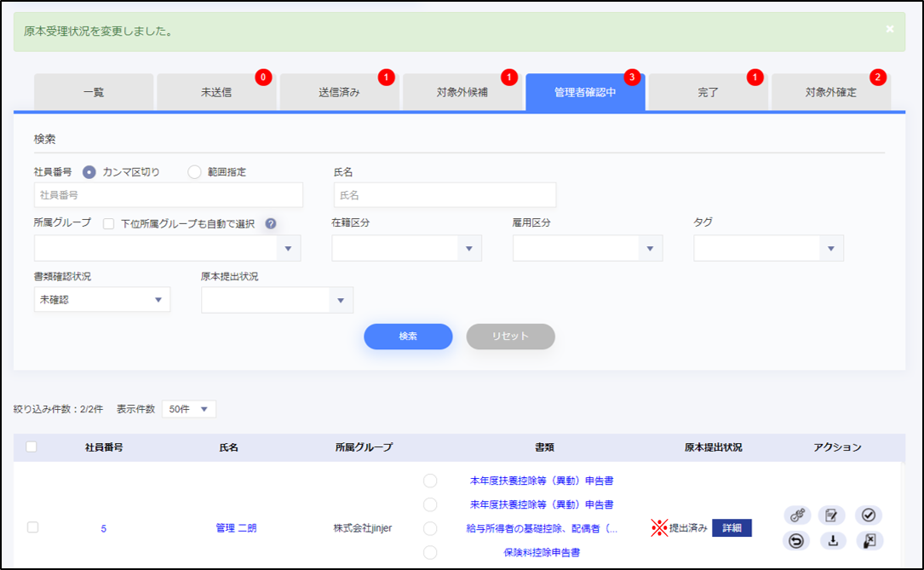Viewport: 924px width, 570px height.
Task: Switch to the 未送信 tab
Action: point(216,92)
